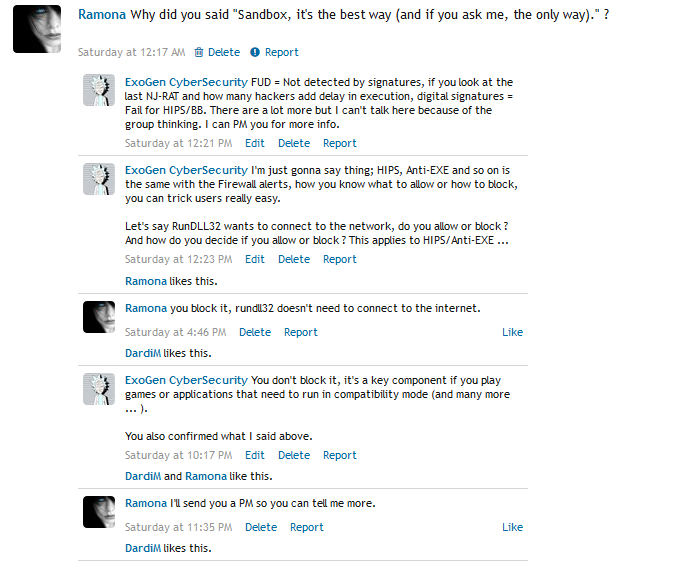Report Ramona's comment from 4:46 PM

point(301,332)
